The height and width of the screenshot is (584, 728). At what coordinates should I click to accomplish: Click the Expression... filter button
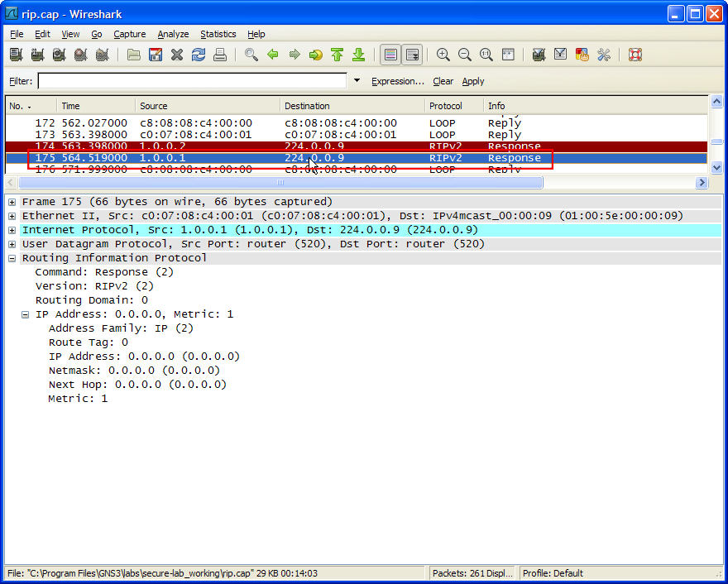pyautogui.click(x=398, y=81)
